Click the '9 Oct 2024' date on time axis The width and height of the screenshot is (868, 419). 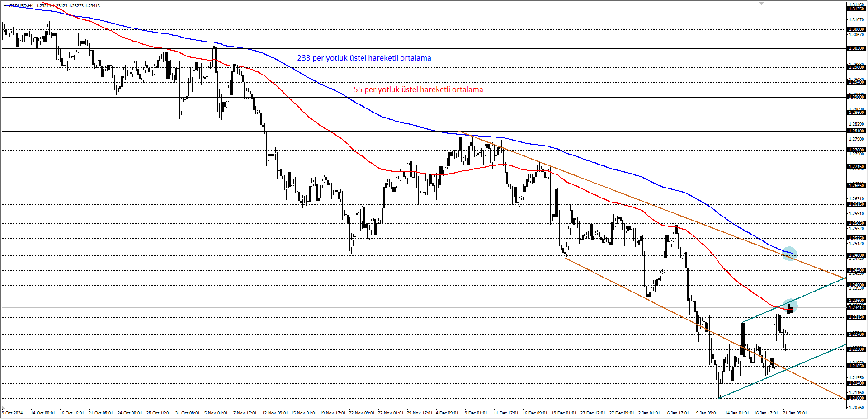pos(12,413)
